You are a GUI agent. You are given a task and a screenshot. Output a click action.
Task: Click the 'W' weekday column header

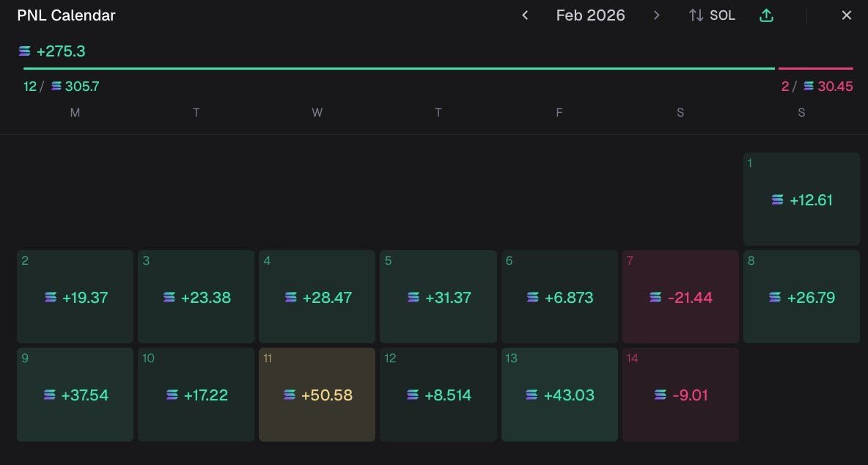317,112
